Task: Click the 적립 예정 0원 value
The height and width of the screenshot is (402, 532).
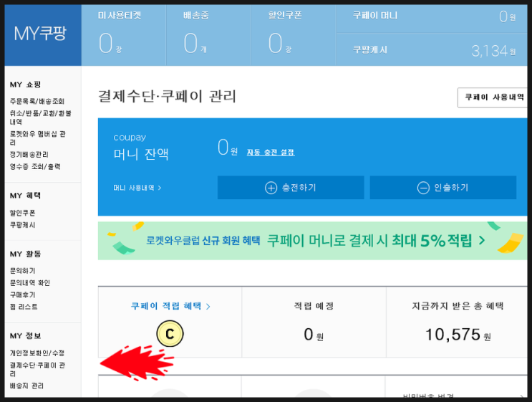Action: [314, 335]
